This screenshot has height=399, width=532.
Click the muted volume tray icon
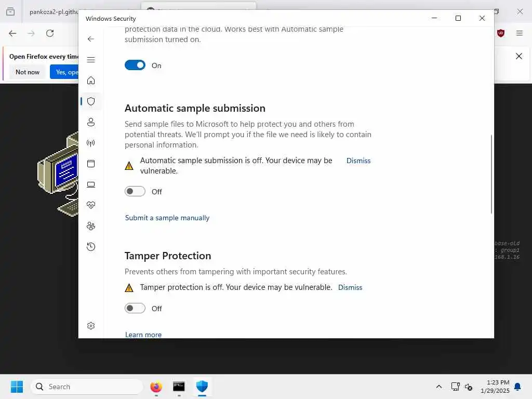(469, 387)
